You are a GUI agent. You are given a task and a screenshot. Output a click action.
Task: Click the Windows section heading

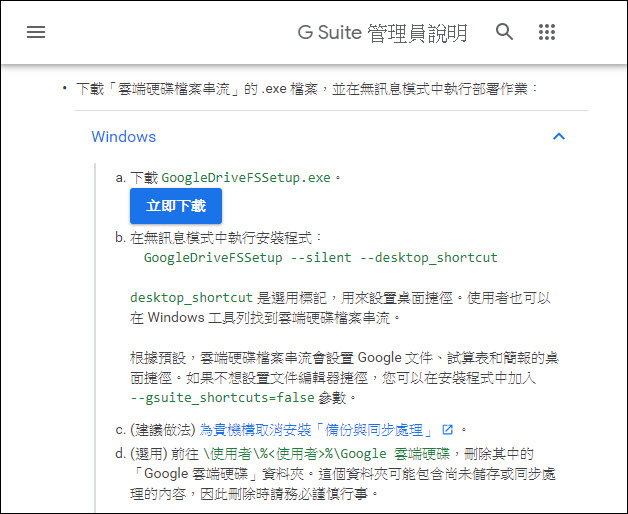click(124, 137)
